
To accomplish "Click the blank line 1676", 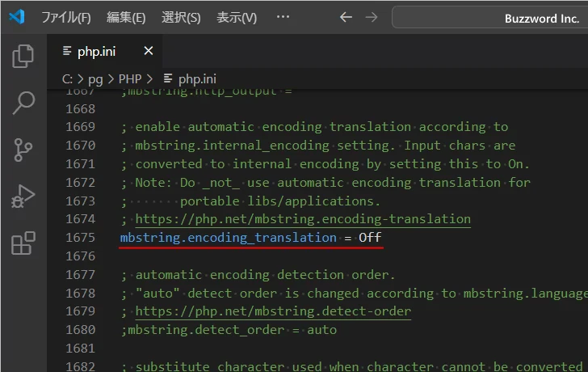I will point(317,256).
